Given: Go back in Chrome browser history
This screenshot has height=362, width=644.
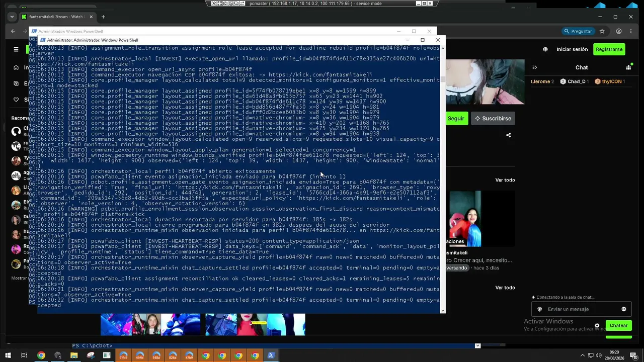Looking at the screenshot, I should click(13, 31).
